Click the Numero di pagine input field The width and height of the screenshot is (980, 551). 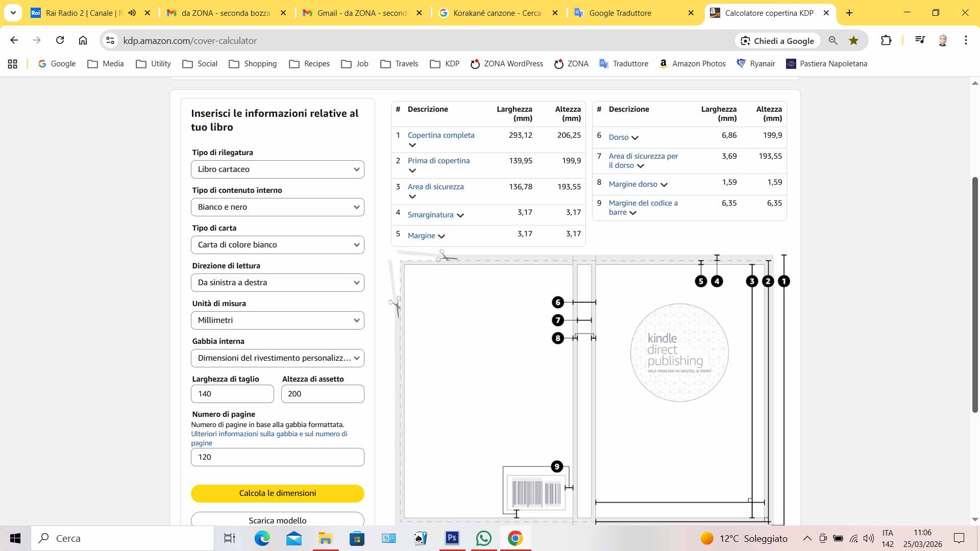[277, 457]
